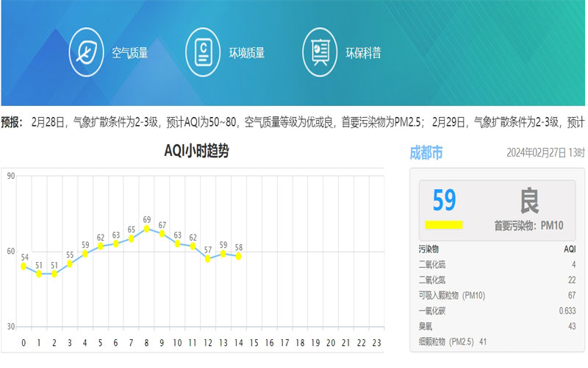
Task: Select the hour 0 data point labeled 54
Action: pyautogui.click(x=24, y=266)
